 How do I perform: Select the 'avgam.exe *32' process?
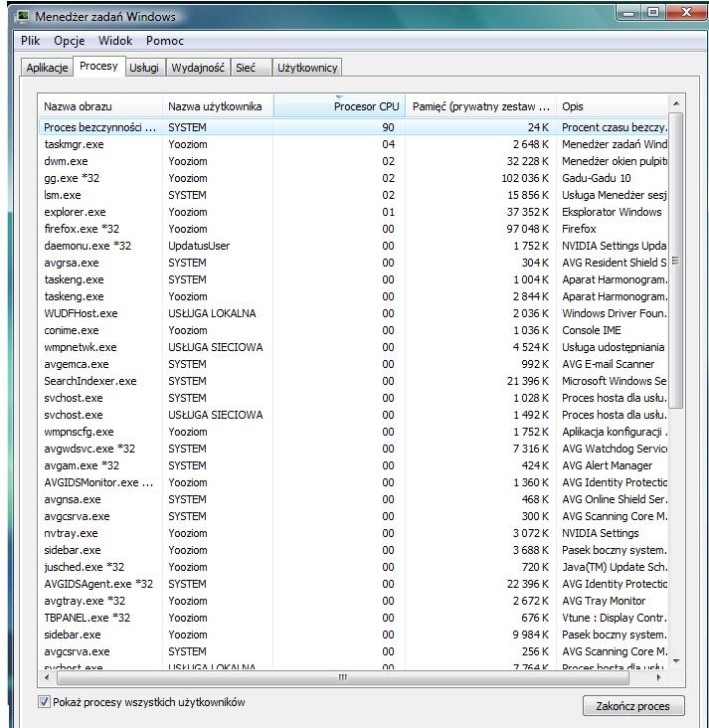[354, 465]
